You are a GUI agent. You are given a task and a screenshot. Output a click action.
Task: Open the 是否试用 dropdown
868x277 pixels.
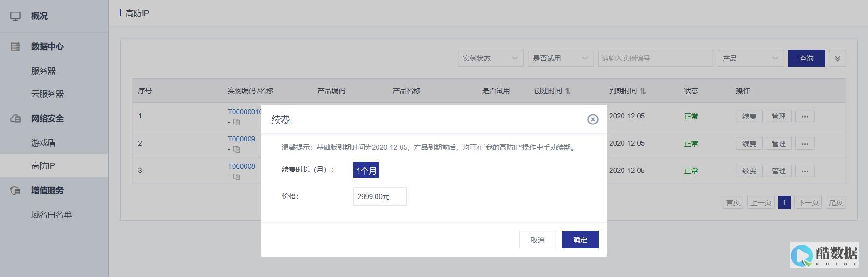[561, 59]
